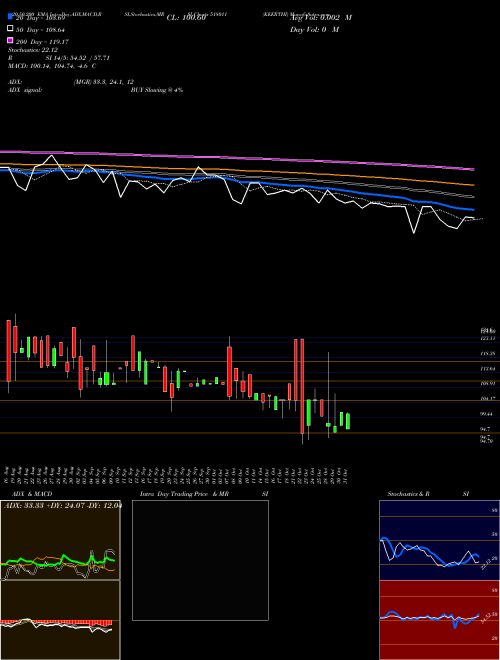Image resolution: width=500 pixels, height=660 pixels.
Task: Click the '104.17' price axis label
Action: (487, 398)
